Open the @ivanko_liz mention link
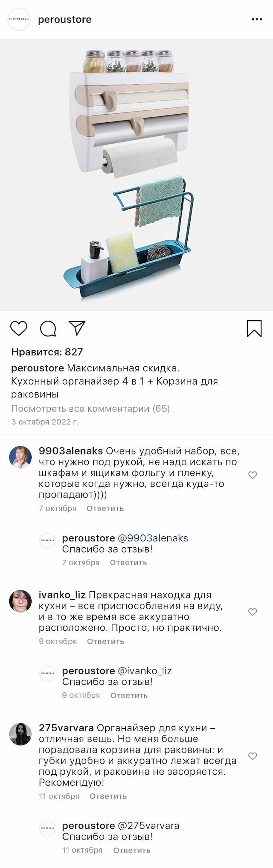This screenshot has width=273, height=868. (x=145, y=671)
